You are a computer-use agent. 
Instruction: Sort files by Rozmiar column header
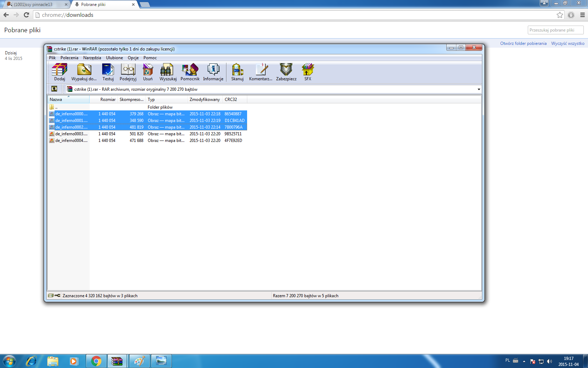(x=107, y=100)
